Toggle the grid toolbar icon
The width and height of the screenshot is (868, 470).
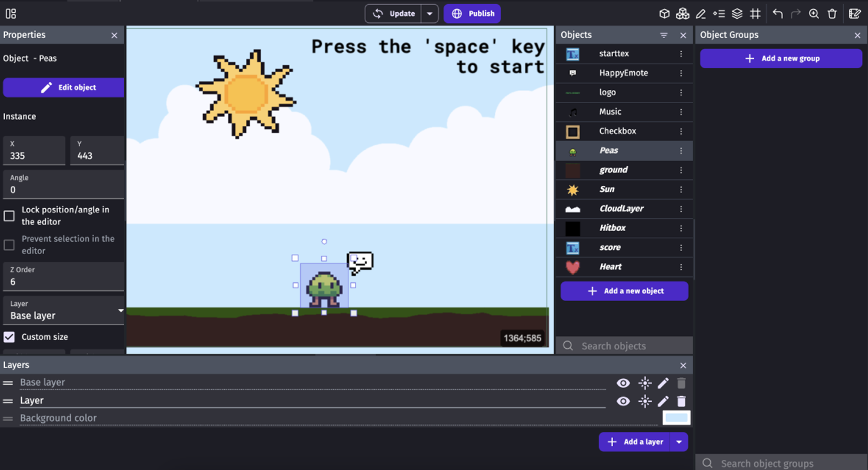point(755,14)
